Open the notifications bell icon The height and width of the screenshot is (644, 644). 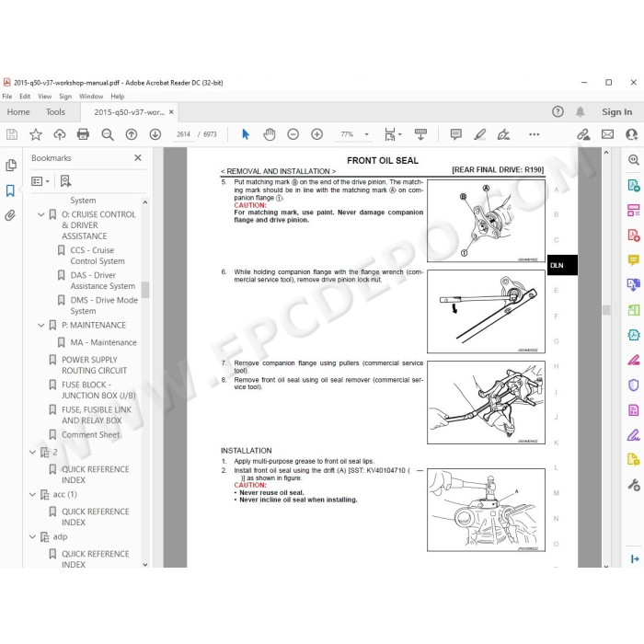[580, 111]
